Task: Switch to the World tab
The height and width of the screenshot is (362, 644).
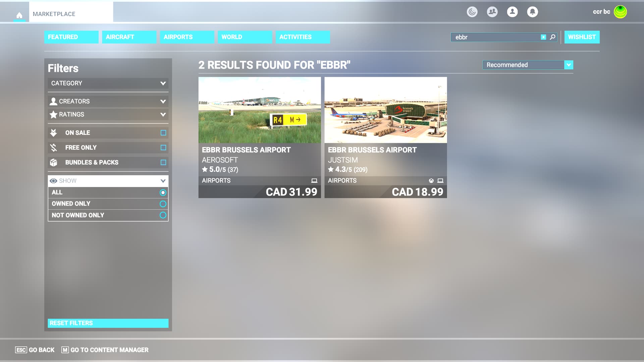Action: point(245,37)
